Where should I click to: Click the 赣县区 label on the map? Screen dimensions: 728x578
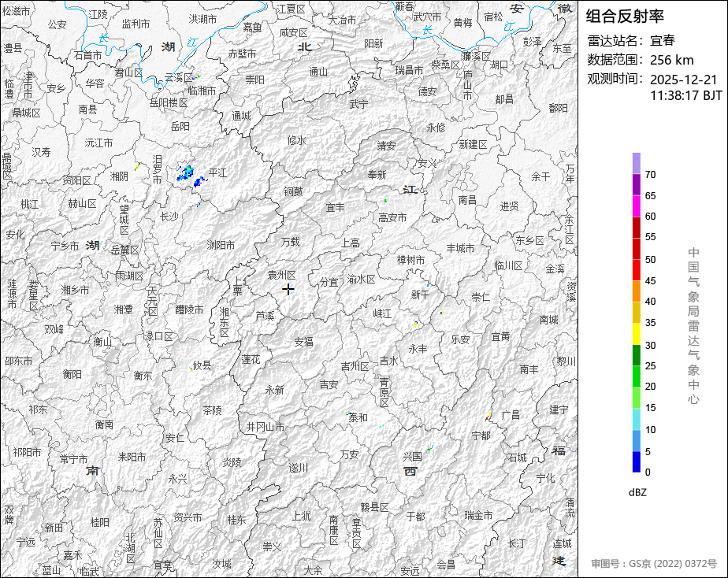(x=375, y=507)
